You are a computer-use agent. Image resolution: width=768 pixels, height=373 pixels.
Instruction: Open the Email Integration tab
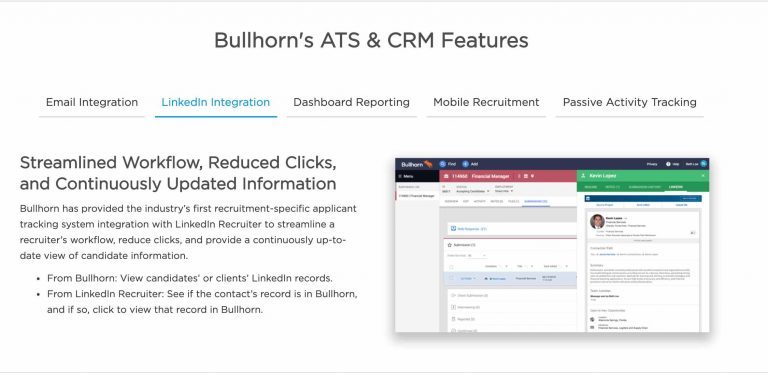(92, 102)
